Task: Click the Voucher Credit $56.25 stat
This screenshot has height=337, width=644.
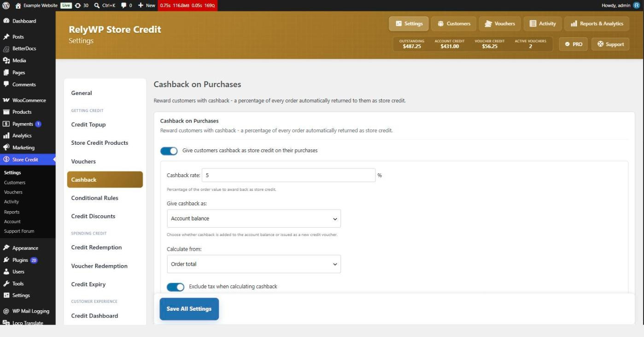Action: [490, 44]
